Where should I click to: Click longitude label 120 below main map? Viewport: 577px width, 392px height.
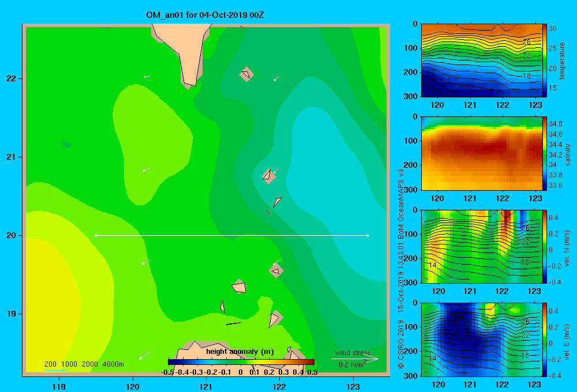(x=133, y=387)
